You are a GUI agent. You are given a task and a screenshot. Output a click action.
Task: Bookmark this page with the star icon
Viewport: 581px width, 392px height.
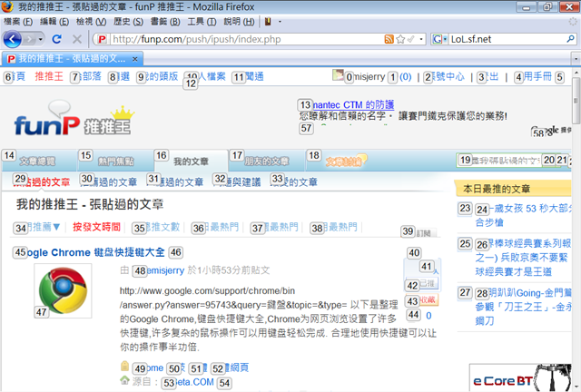(400, 39)
